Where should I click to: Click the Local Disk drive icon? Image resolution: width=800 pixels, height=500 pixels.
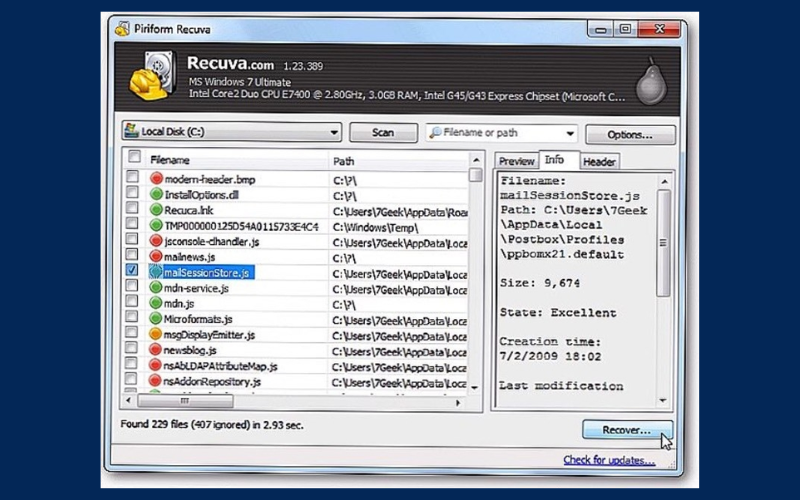pyautogui.click(x=132, y=131)
